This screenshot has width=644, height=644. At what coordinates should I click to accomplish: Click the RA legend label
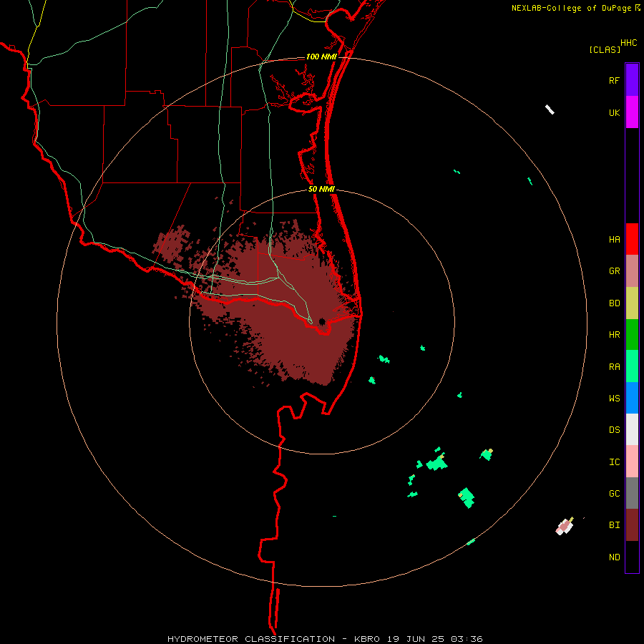pos(614,367)
